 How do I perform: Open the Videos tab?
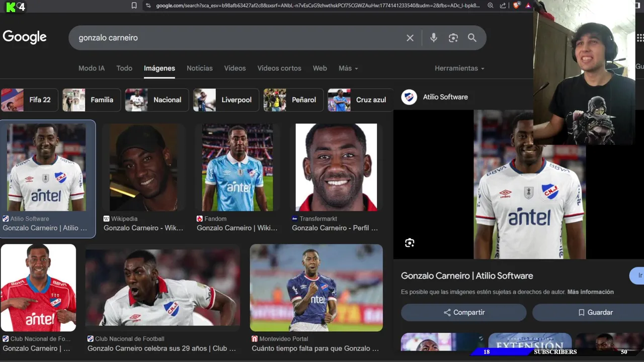click(235, 68)
